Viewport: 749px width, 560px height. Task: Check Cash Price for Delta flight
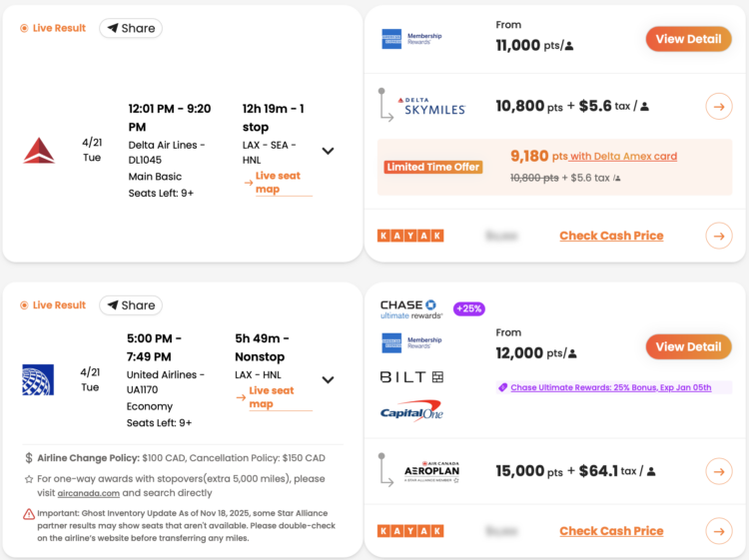click(x=611, y=236)
